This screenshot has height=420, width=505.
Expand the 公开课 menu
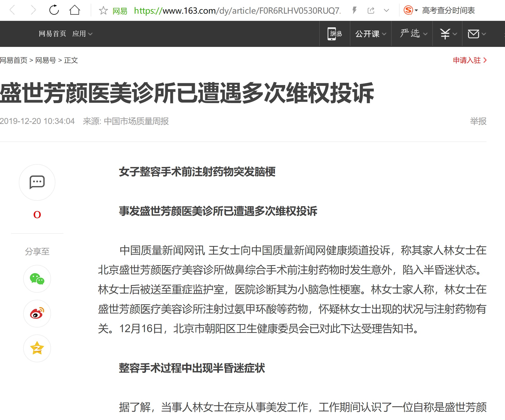[x=371, y=34]
